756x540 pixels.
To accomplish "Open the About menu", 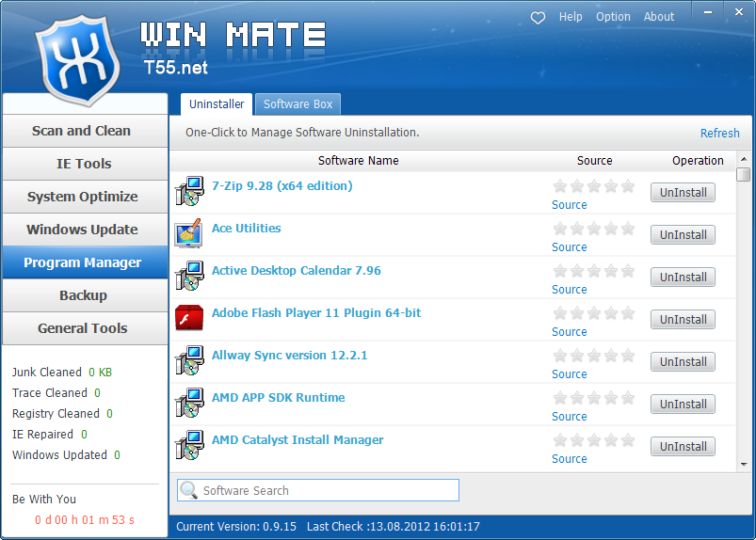I will pyautogui.click(x=659, y=17).
